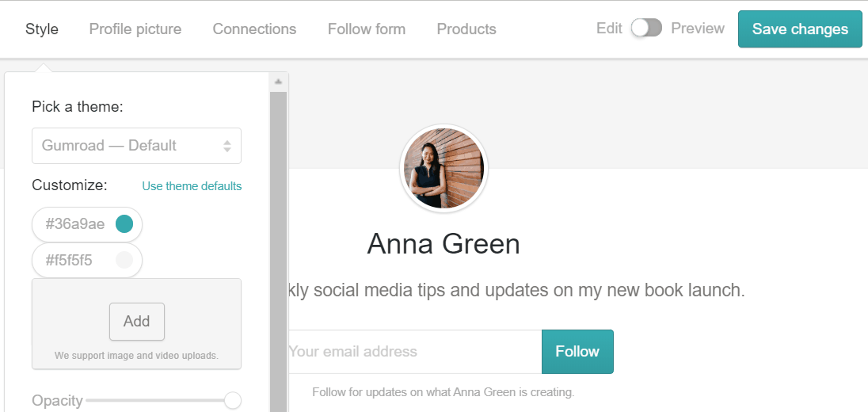Click the scroll up arrow in style panel
This screenshot has width=868, height=412.
pyautogui.click(x=279, y=82)
